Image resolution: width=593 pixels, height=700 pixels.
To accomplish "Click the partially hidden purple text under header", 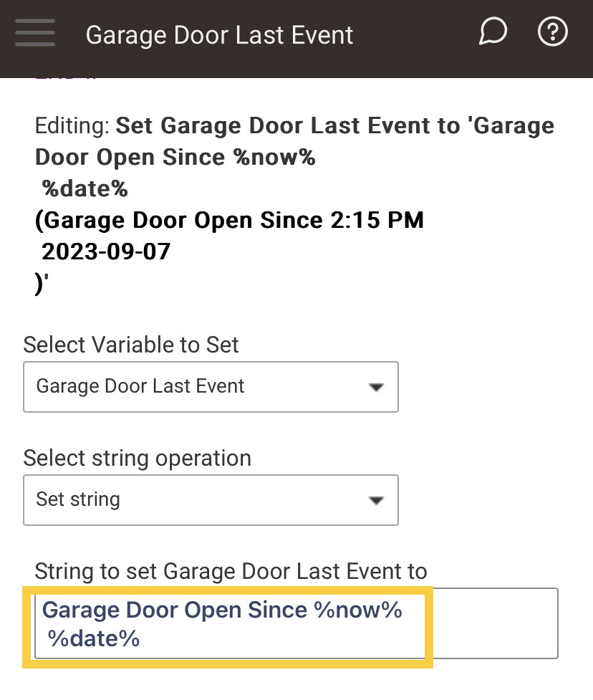I will point(66,79).
